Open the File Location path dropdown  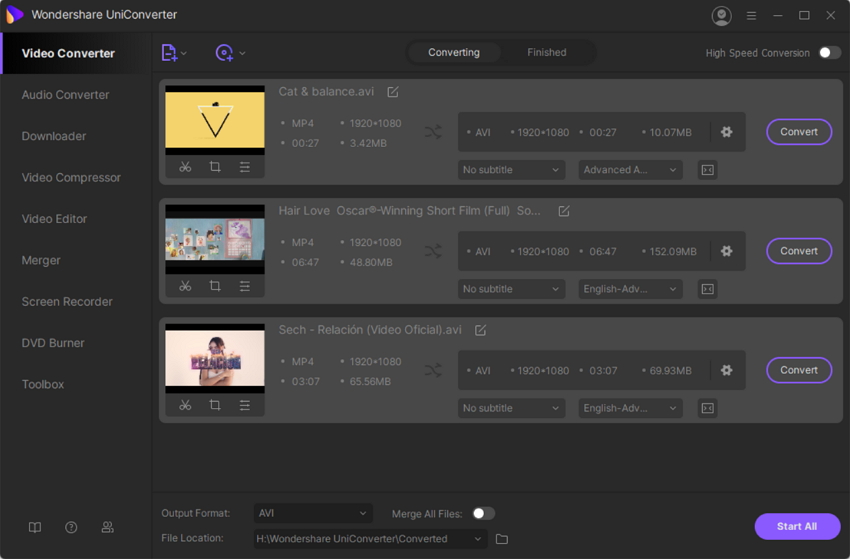(370, 539)
